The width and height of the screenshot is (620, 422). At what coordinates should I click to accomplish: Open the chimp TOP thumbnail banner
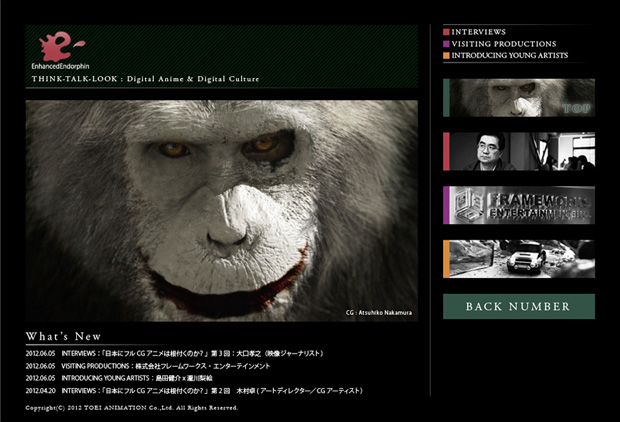519,97
